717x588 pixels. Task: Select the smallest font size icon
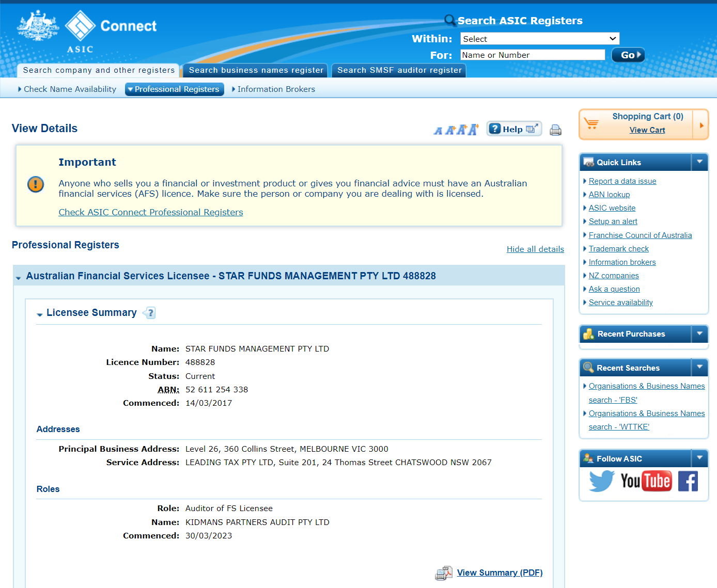[438, 131]
